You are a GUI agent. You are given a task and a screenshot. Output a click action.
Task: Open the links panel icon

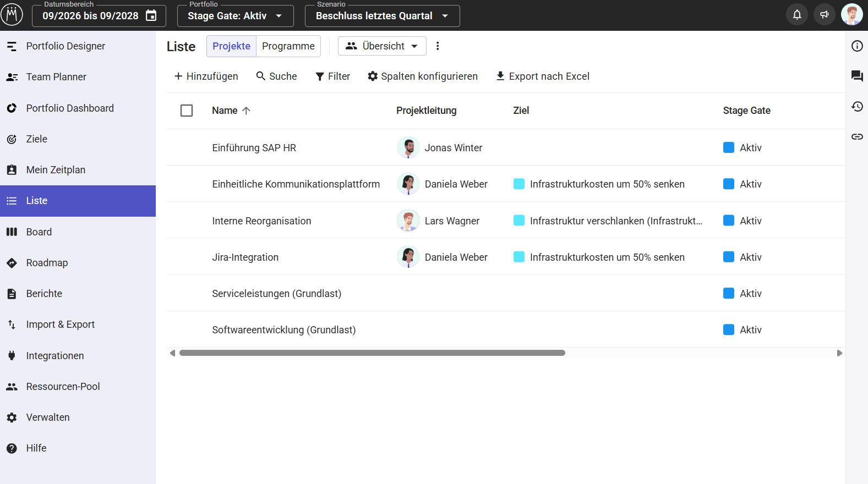pyautogui.click(x=857, y=136)
